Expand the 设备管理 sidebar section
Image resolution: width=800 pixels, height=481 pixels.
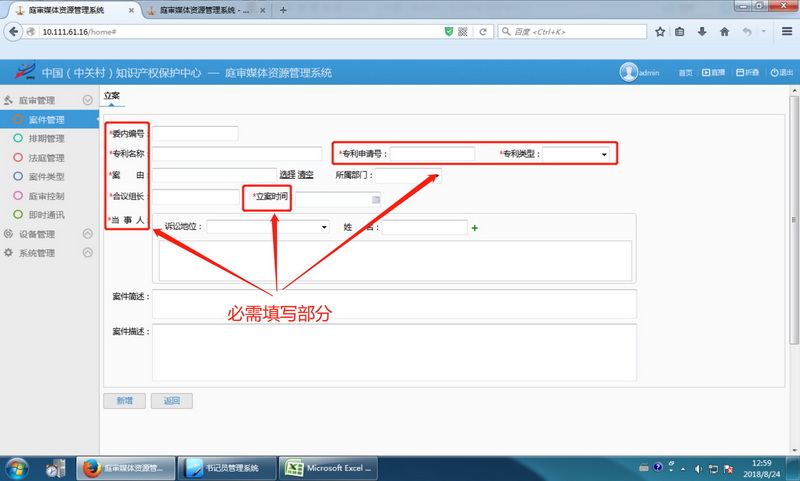point(88,234)
